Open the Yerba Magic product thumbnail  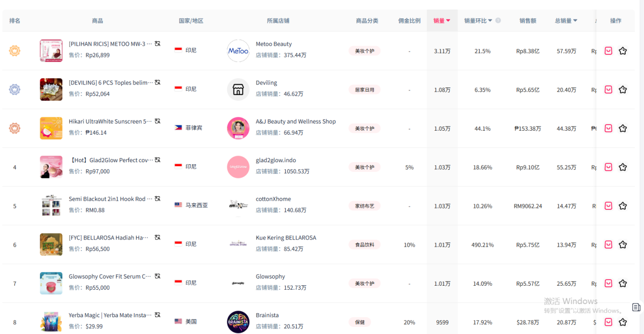51,322
